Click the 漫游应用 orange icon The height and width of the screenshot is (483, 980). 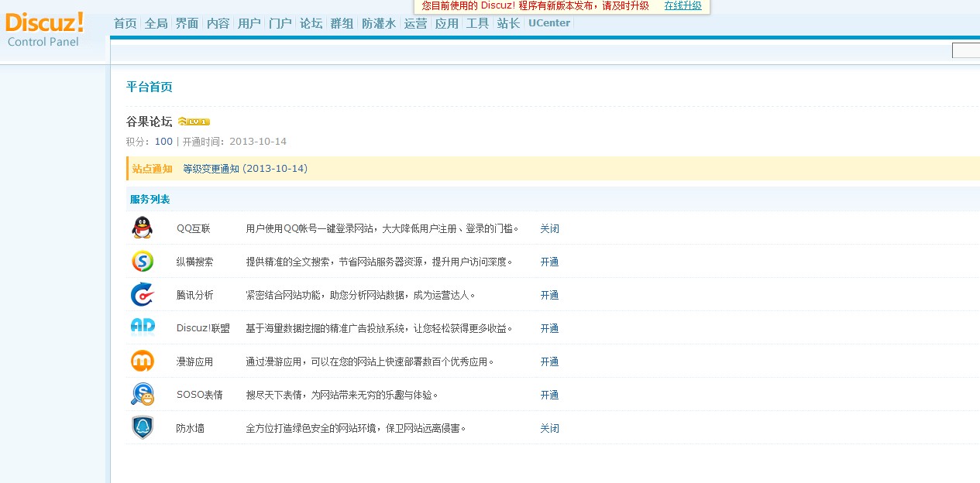click(142, 361)
